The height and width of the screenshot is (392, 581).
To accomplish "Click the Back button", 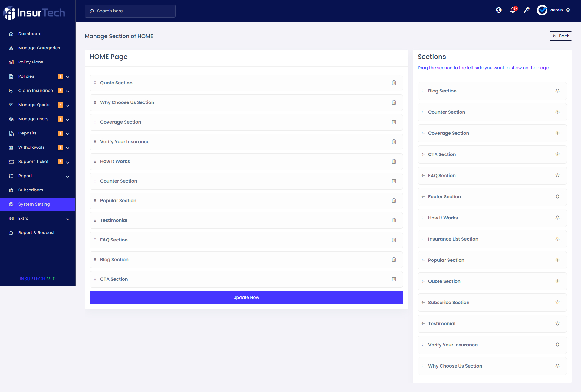I will click(x=560, y=36).
